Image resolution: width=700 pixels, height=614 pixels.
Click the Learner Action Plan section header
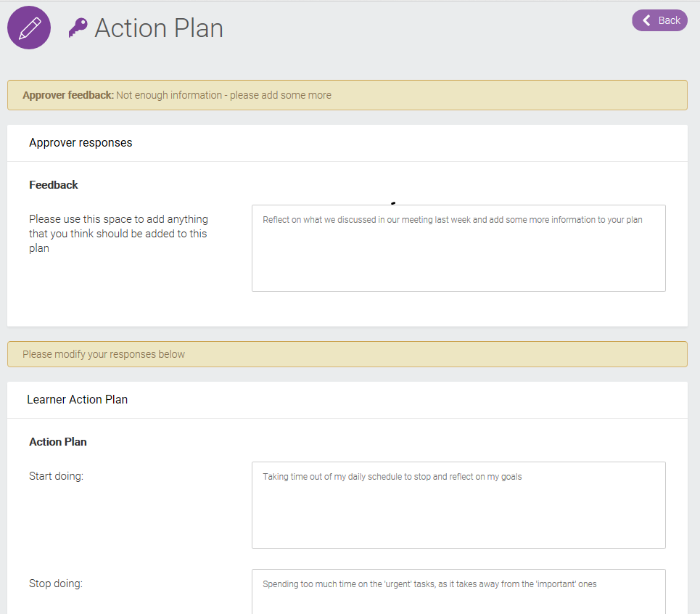78,399
